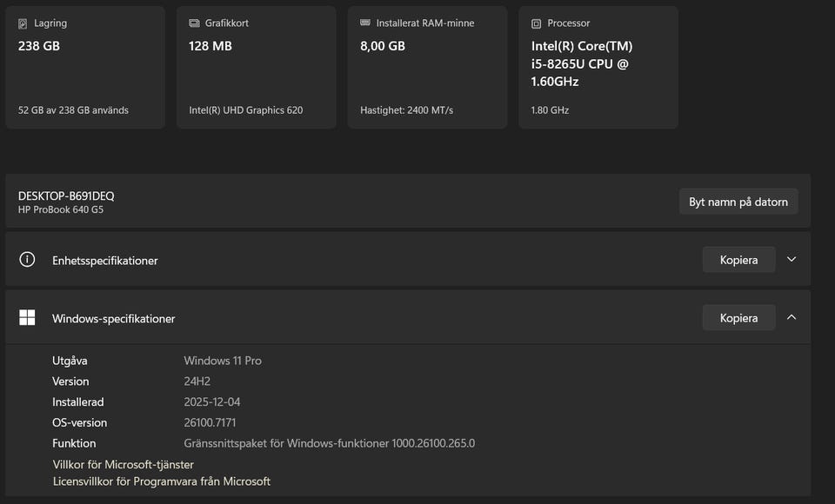Click the Installerat RAM-minne memory icon
The image size is (835, 504).
pyautogui.click(x=365, y=23)
